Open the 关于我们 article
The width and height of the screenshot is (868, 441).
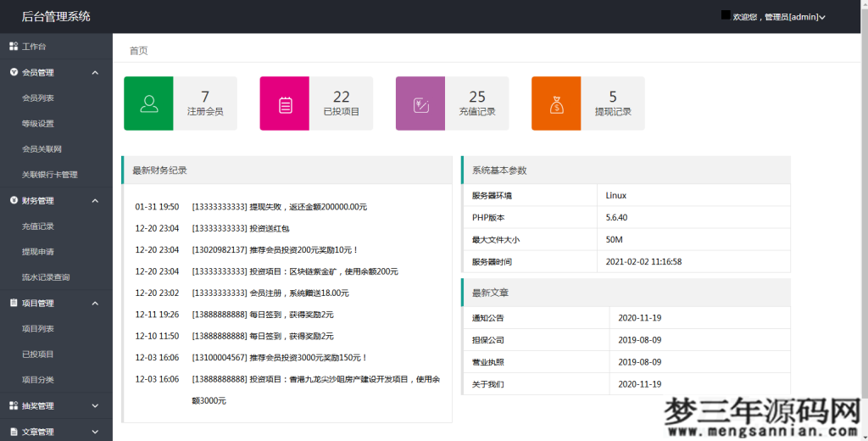[487, 384]
